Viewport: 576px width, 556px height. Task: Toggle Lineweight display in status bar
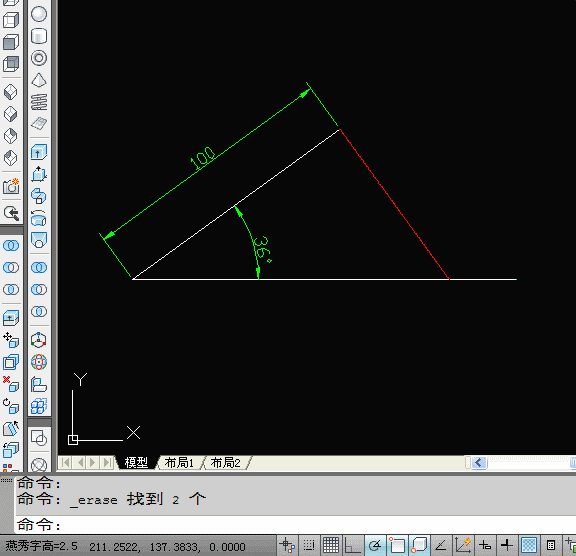click(507, 545)
